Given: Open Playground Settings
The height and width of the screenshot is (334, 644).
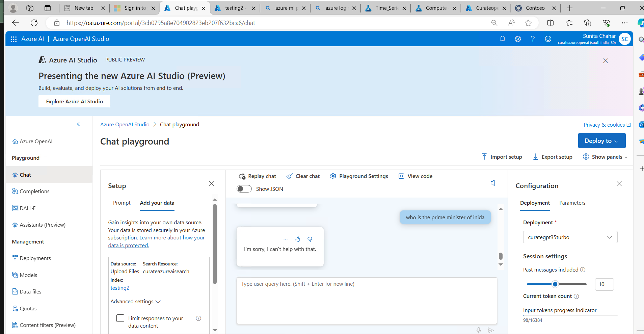Looking at the screenshot, I should click(359, 176).
